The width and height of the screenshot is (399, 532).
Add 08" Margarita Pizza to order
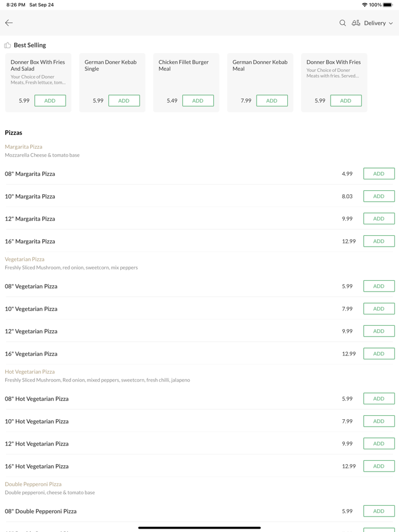[x=378, y=174]
